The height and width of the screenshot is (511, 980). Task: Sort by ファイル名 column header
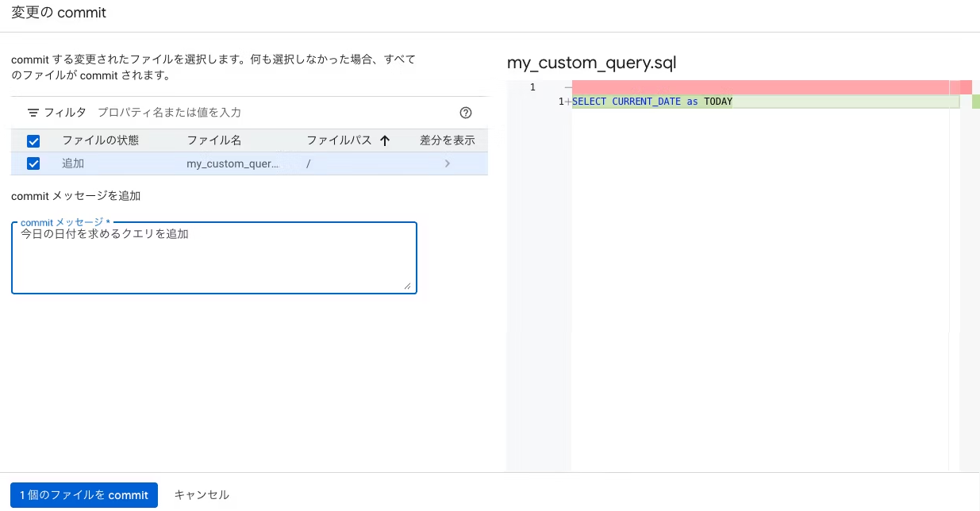coord(214,140)
